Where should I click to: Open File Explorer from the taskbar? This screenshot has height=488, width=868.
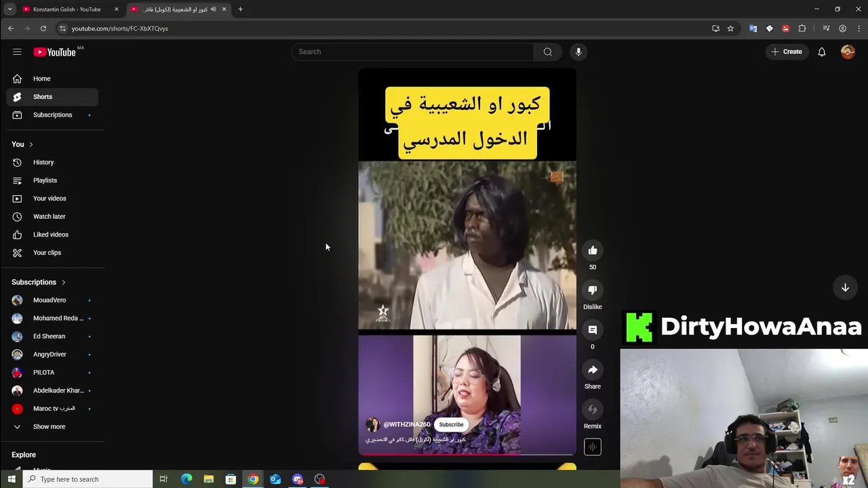(x=209, y=479)
